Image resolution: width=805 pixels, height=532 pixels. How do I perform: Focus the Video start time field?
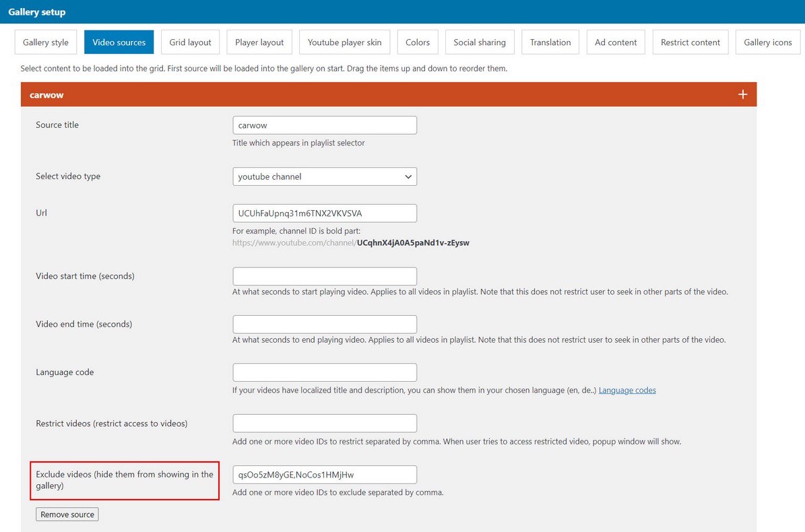coord(325,276)
